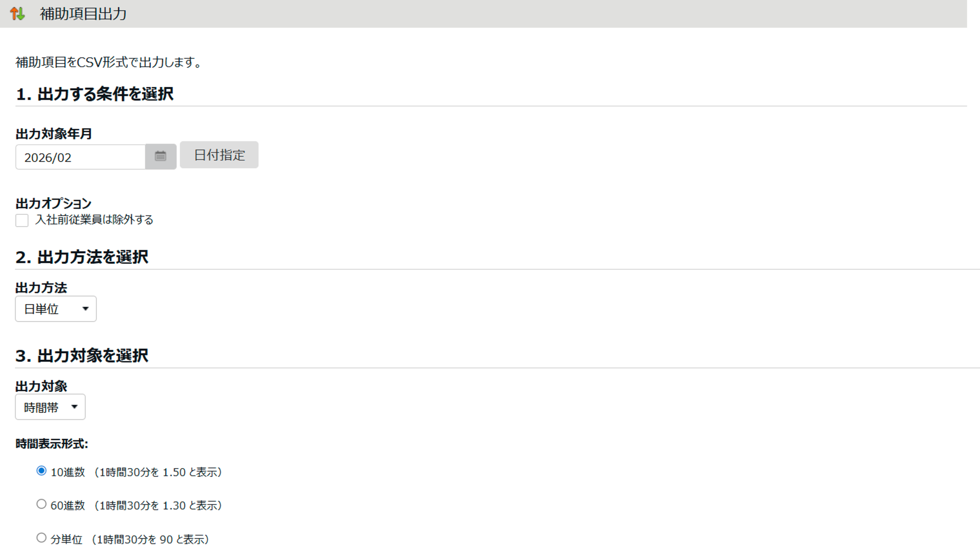Click the 日付指定 button

(x=219, y=155)
